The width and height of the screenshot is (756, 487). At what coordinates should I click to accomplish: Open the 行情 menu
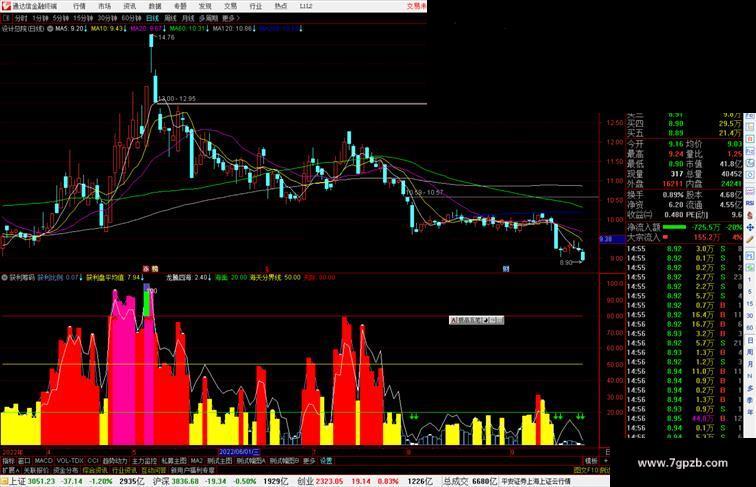(79, 6)
